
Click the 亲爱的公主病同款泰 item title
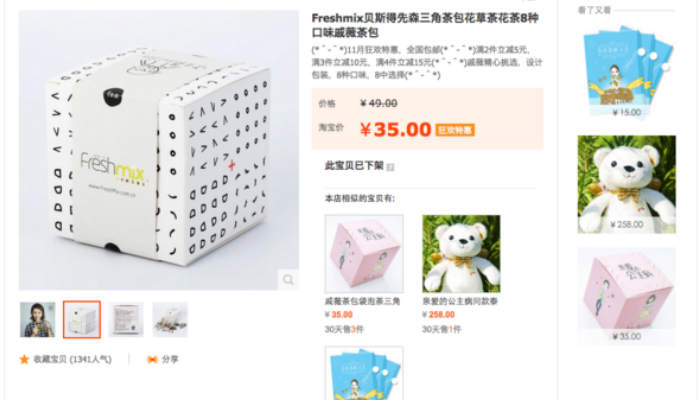pyautogui.click(x=460, y=301)
